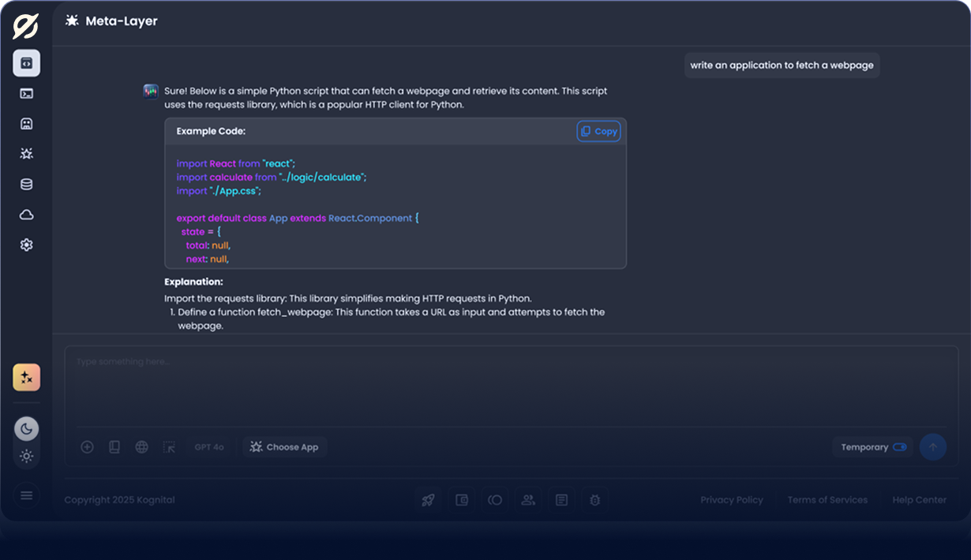Image resolution: width=971 pixels, height=560 pixels.
Task: Select the code window icon in the sidebar
Action: (26, 63)
